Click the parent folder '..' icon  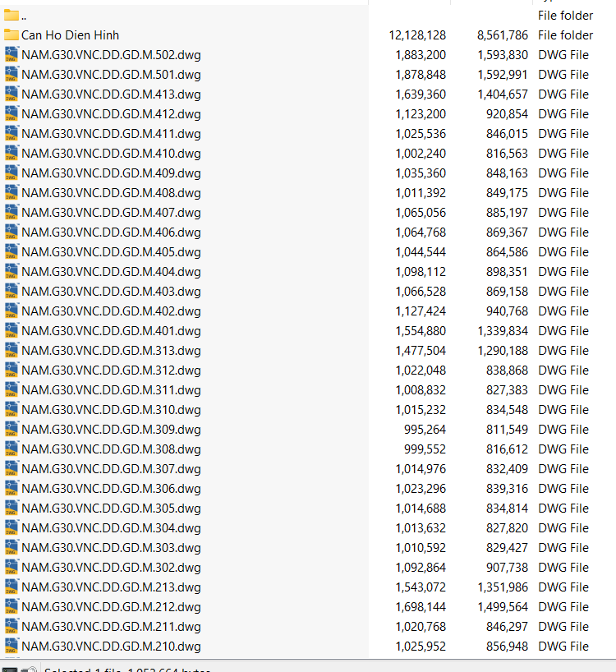pyautogui.click(x=11, y=16)
